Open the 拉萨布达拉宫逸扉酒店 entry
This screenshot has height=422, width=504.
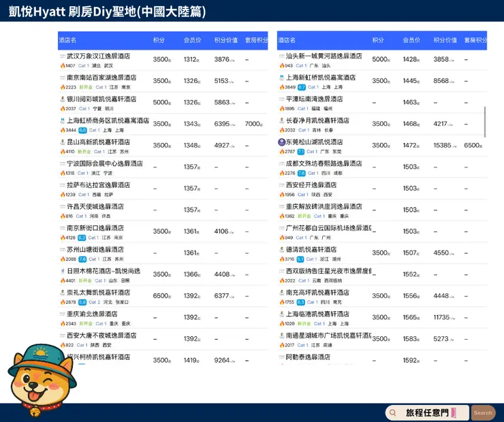(163, 189)
